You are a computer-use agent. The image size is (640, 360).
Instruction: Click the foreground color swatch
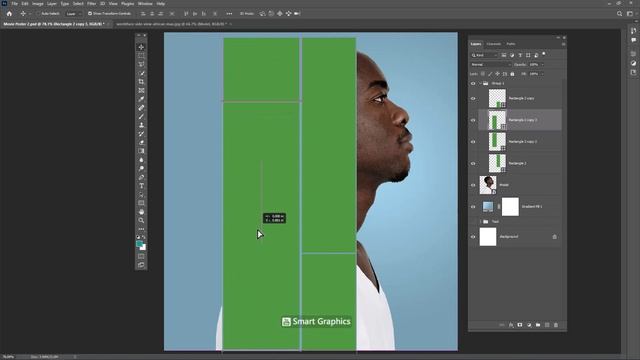[140, 244]
